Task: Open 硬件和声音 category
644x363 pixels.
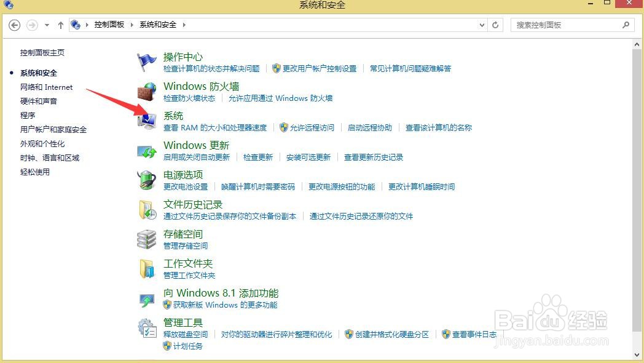Action: (39, 101)
